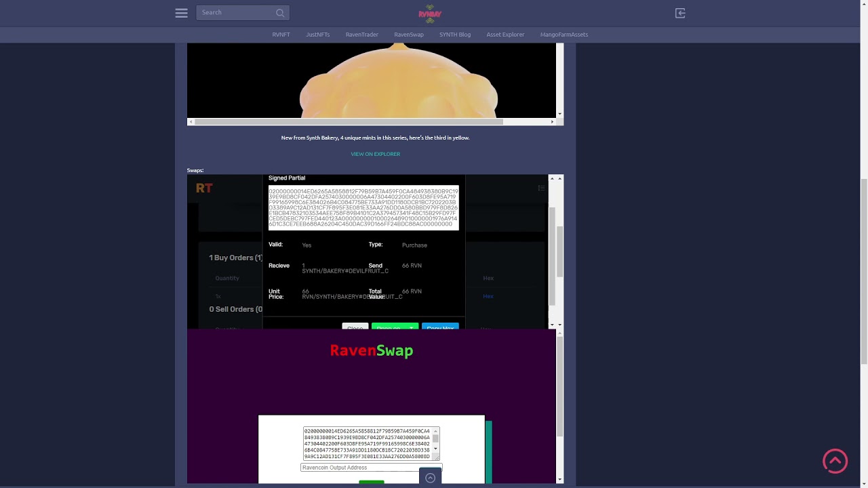This screenshot has width=868, height=488.
Task: Click the left arrow of image horizontal scrollbar
Action: pos(191,122)
